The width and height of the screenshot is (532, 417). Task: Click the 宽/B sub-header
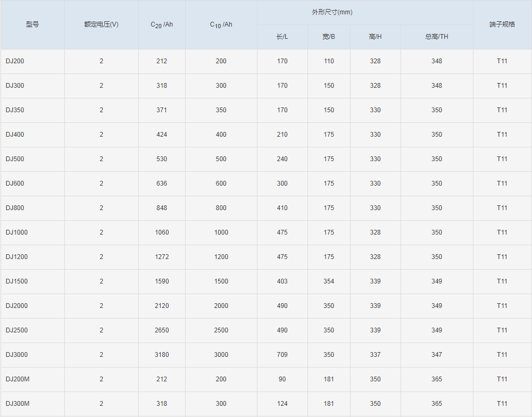tap(329, 37)
